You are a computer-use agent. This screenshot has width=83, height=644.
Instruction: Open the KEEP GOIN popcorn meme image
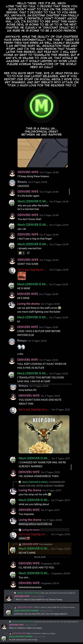point(44,434)
